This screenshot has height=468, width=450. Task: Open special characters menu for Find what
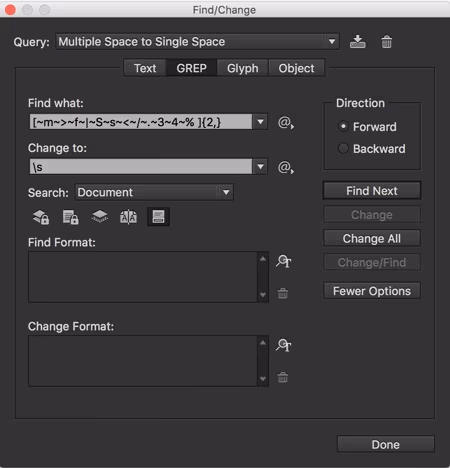tap(286, 122)
